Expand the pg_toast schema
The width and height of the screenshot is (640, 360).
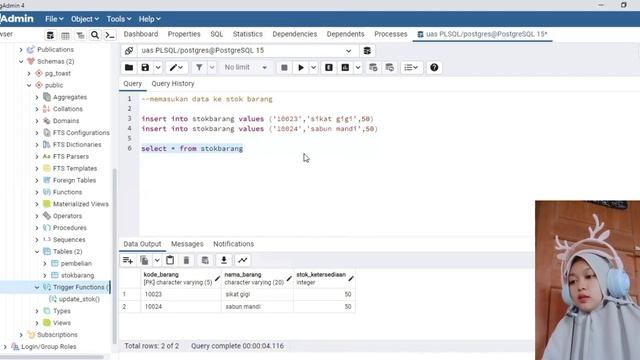coord(29,73)
